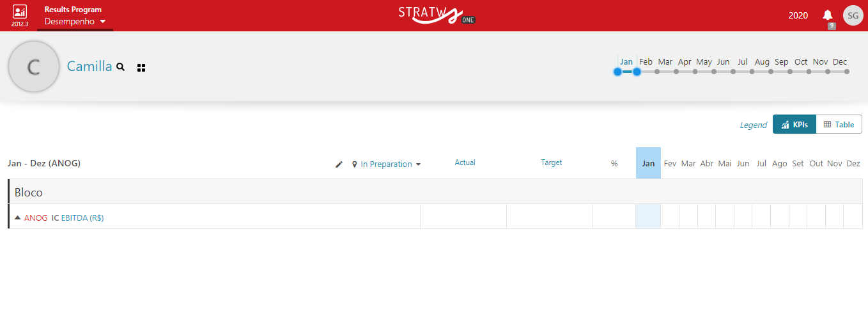This screenshot has width=868, height=325.
Task: Open the notifications bell
Action: click(828, 15)
